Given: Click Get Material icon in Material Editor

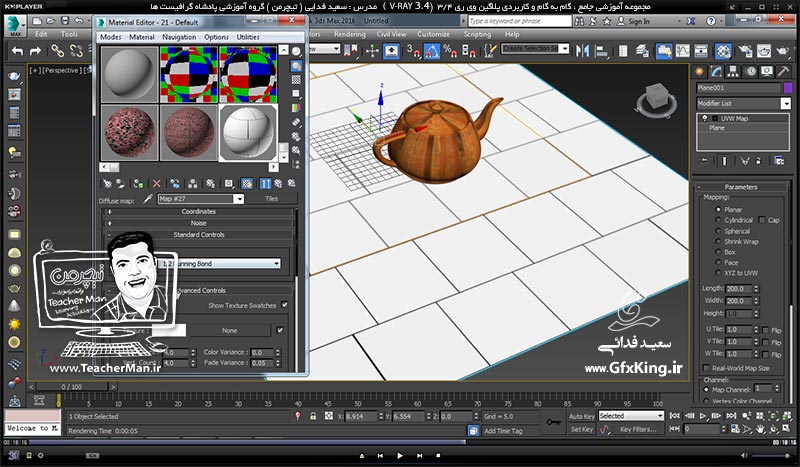Looking at the screenshot, I should pyautogui.click(x=107, y=184).
